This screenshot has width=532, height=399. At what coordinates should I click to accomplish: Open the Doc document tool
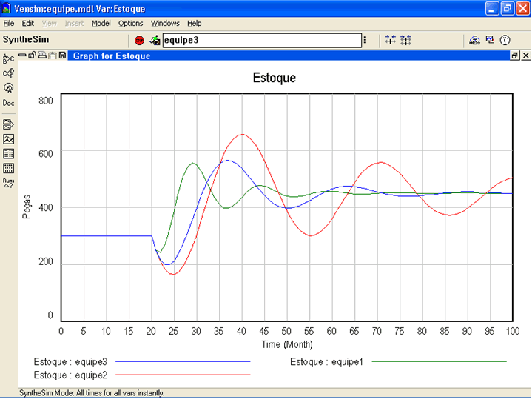[9, 104]
